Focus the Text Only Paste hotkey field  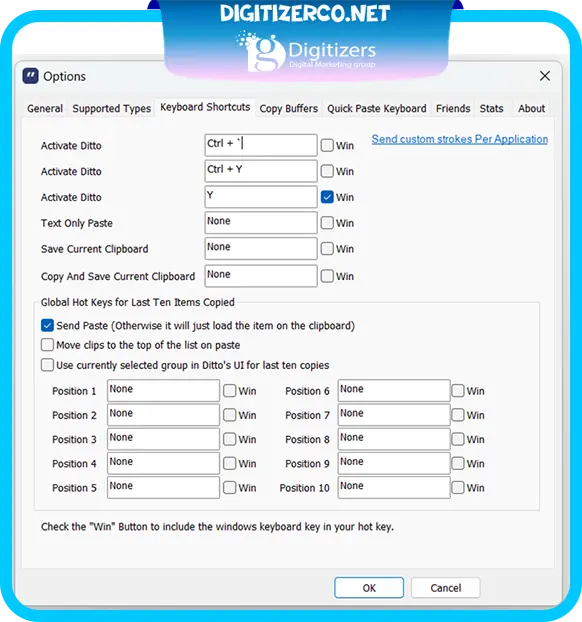(261, 223)
